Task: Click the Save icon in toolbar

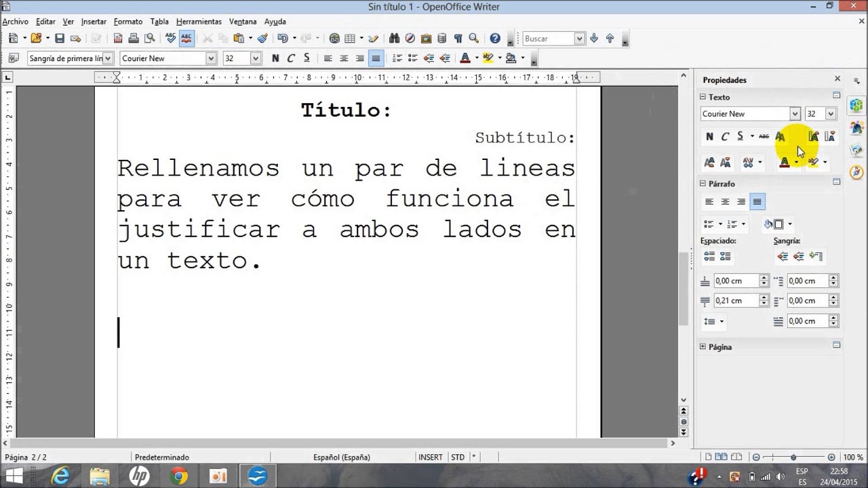Action: tap(60, 39)
